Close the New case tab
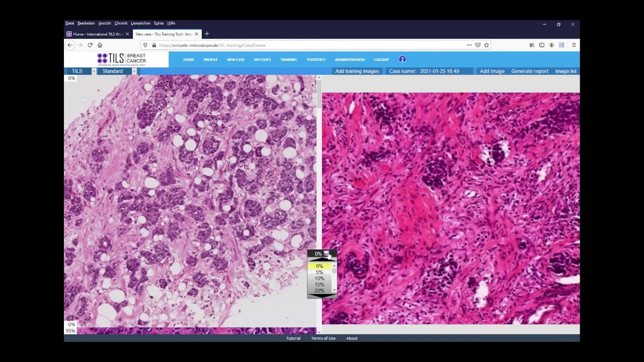Image resolution: width=644 pixels, height=362 pixels. [x=197, y=34]
